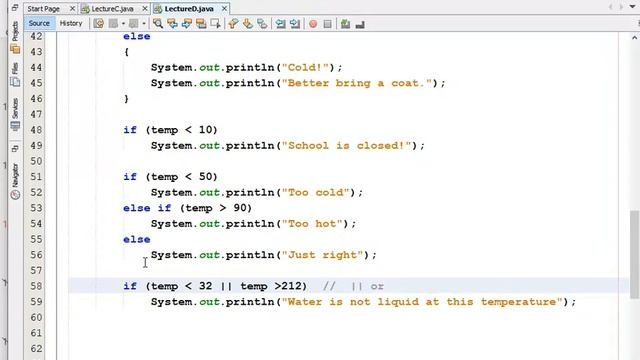Click line number 53 in gutter
The width and height of the screenshot is (640, 360).
click(36, 208)
